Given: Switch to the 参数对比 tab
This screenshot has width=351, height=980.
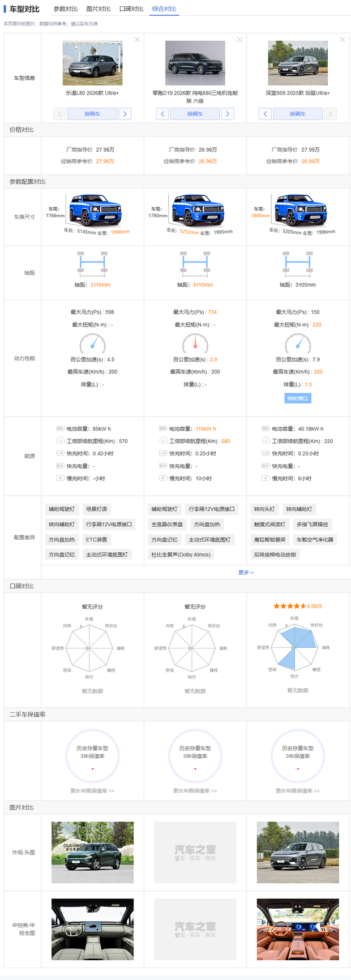Looking at the screenshot, I should (x=66, y=9).
